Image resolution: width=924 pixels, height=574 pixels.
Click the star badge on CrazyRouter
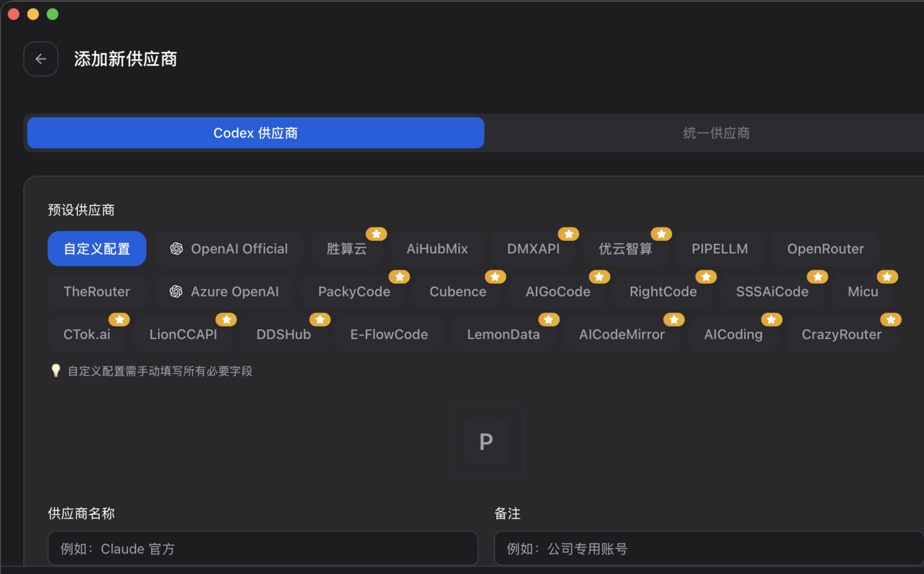point(891,319)
